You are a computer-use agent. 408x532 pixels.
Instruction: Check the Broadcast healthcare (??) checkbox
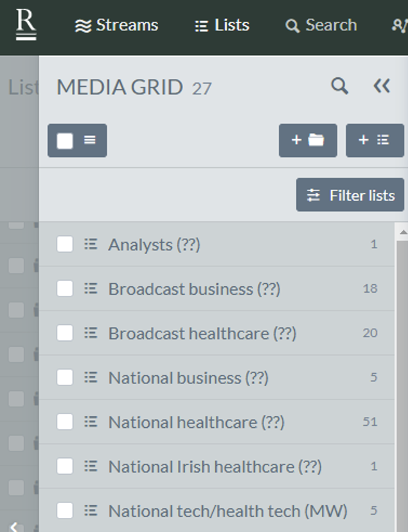(x=65, y=333)
